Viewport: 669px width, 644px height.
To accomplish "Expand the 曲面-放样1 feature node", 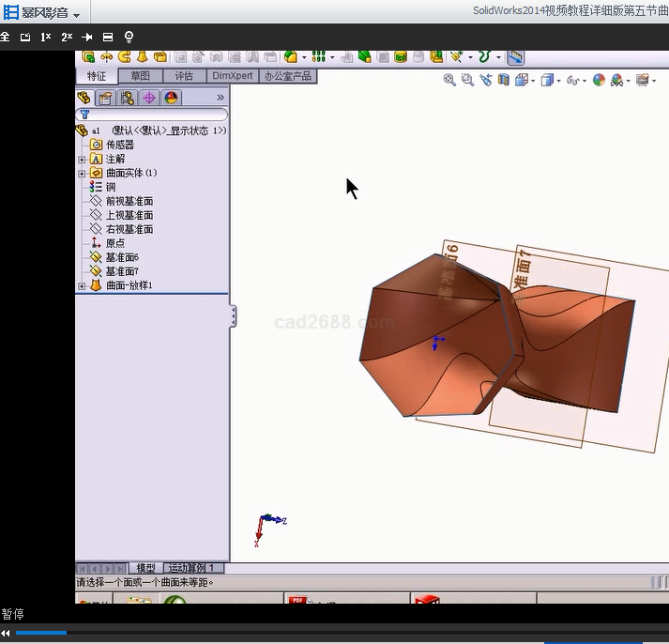I will pyautogui.click(x=82, y=285).
